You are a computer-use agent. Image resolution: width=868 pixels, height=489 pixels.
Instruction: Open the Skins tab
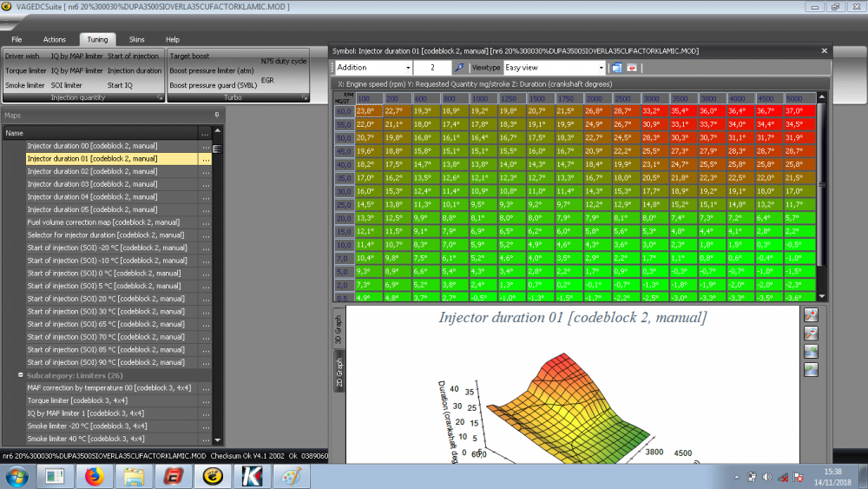(137, 39)
